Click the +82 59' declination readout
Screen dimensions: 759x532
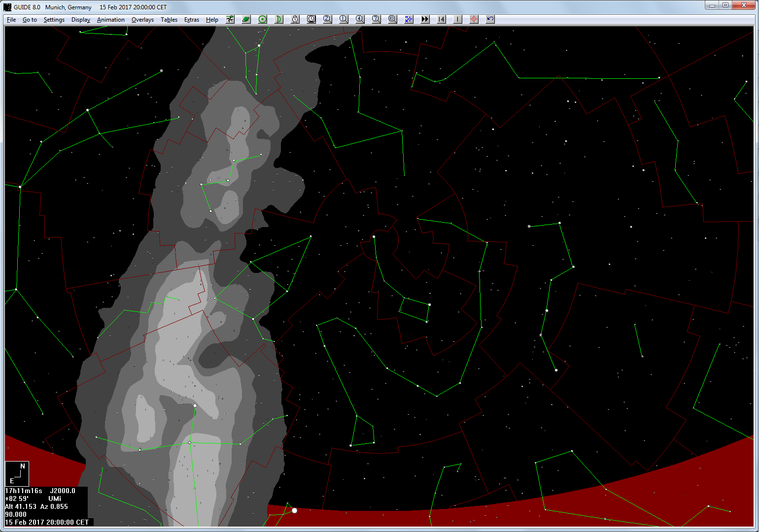[17, 499]
